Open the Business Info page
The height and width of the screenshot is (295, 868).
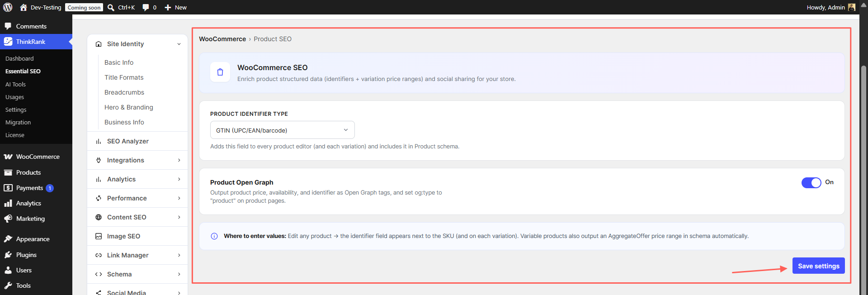tap(124, 122)
